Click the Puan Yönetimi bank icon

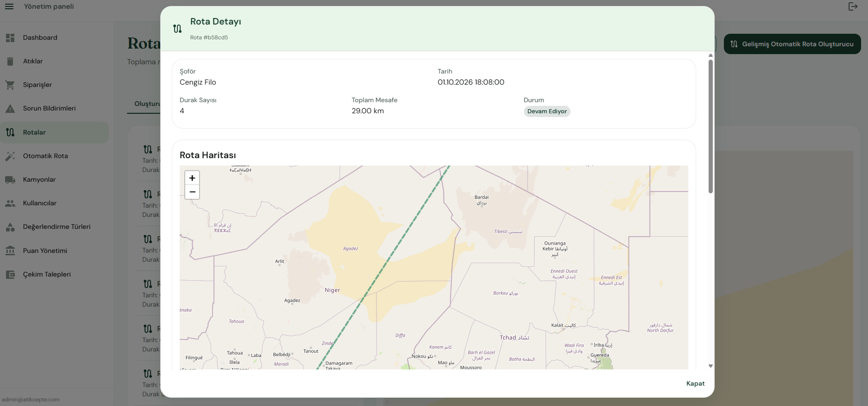pos(10,251)
